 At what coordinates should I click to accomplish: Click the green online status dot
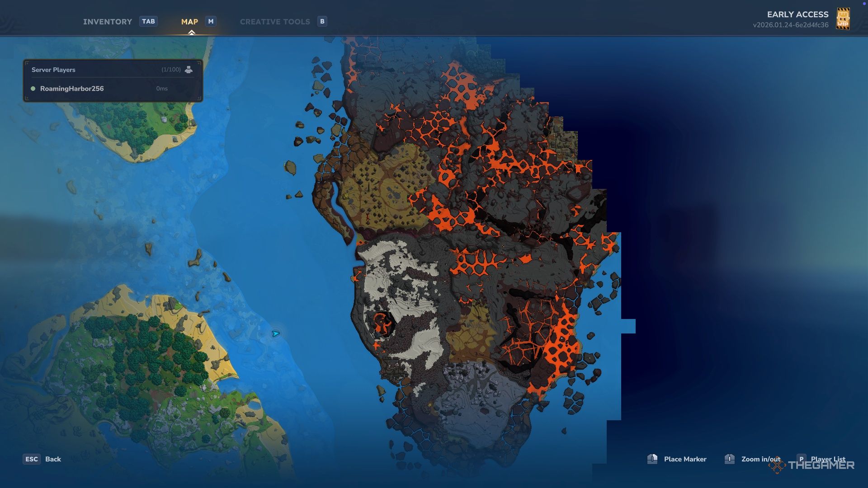tap(33, 89)
